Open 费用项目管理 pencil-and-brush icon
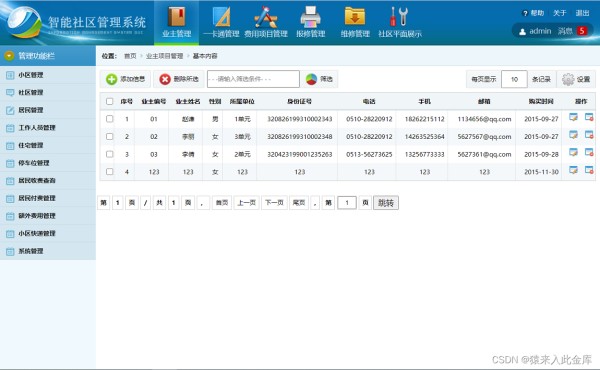This screenshot has width=600, height=370. click(x=266, y=17)
